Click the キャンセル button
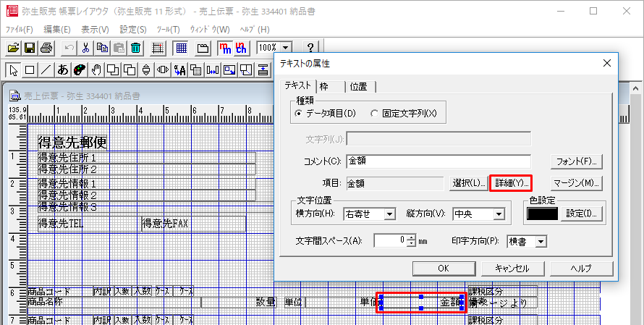 (512, 269)
